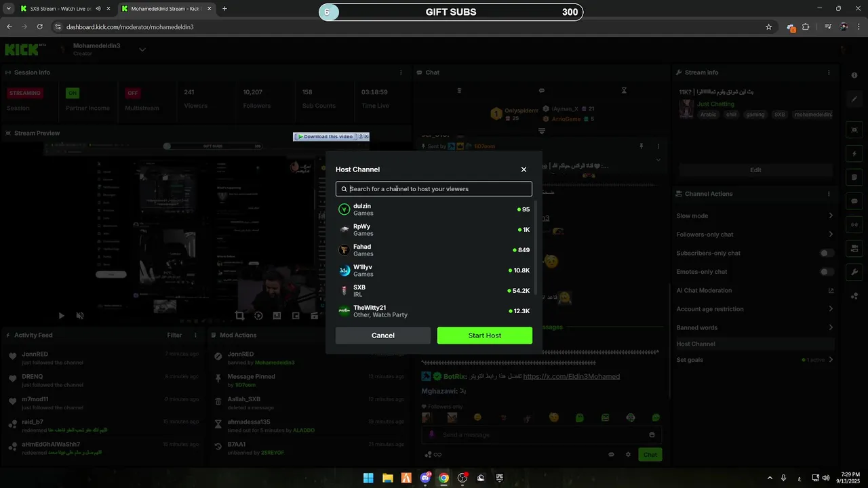Screen dimensions: 868x488
Task: Click the host list scrollbar
Action: [x=536, y=247]
